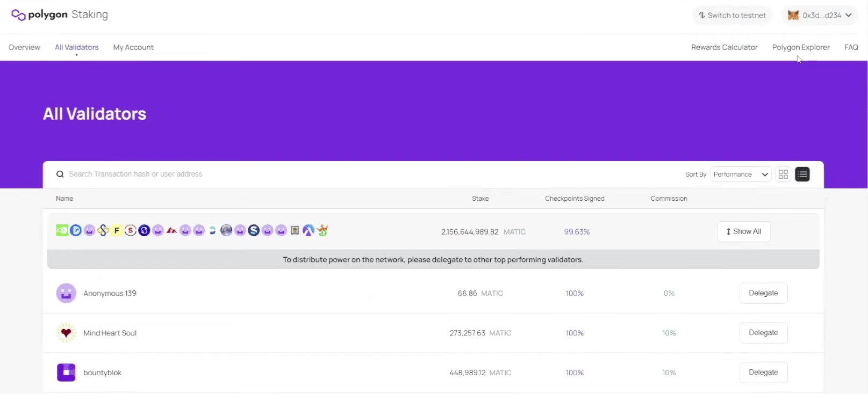The width and height of the screenshot is (868, 394).
Task: Delegate to Mind Heart Soul
Action: point(763,333)
